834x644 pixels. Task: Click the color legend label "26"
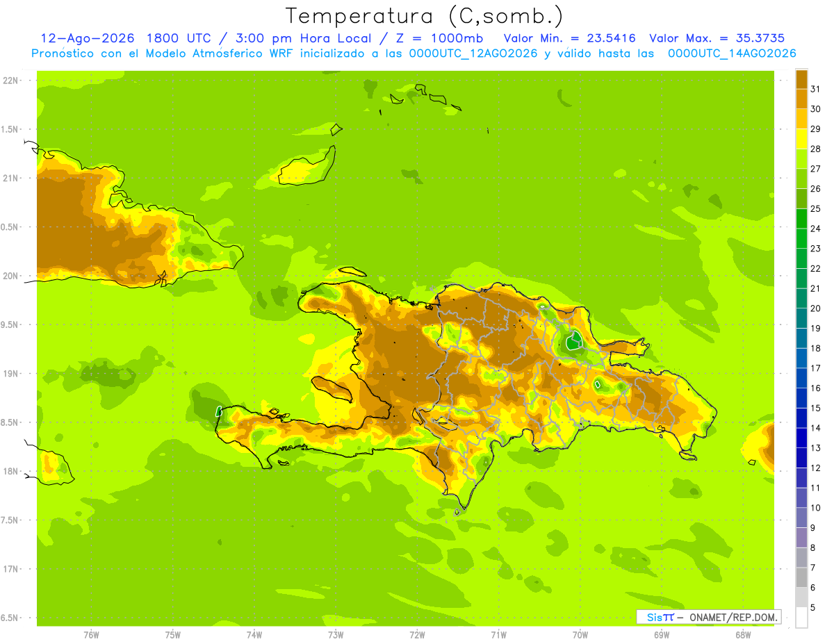click(x=815, y=188)
